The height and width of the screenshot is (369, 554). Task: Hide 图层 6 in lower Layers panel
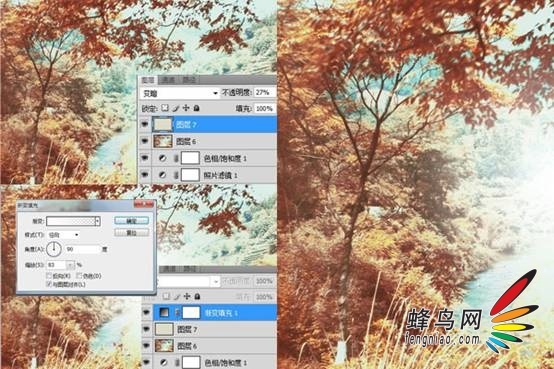pos(146,346)
